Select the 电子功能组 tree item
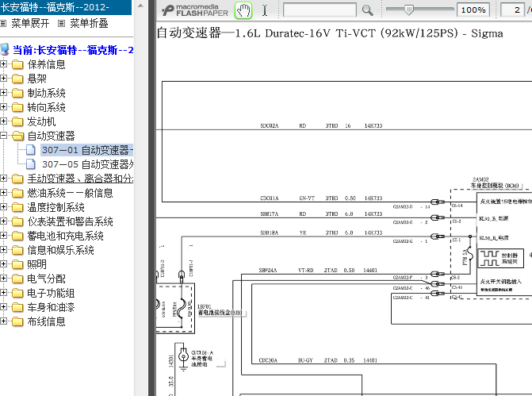The image size is (532, 396). tap(52, 293)
